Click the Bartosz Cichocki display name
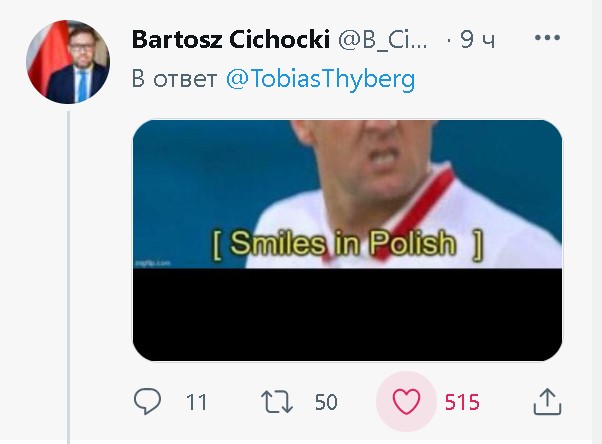 [231, 39]
